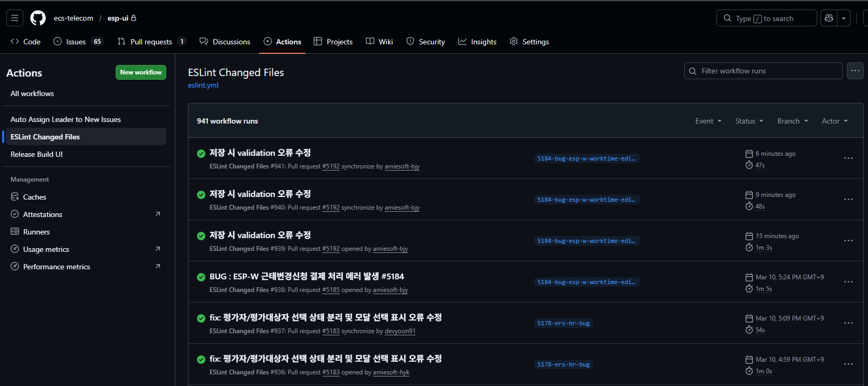The width and height of the screenshot is (868, 386).
Task: Open the eslint.yml file link
Action: pyautogui.click(x=203, y=86)
